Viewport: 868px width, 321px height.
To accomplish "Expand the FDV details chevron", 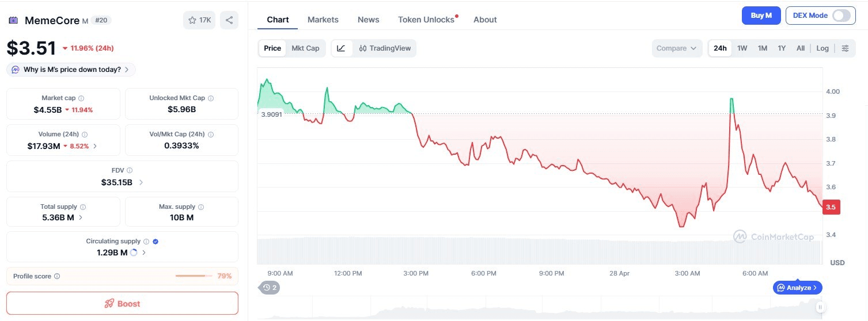I will tap(141, 182).
